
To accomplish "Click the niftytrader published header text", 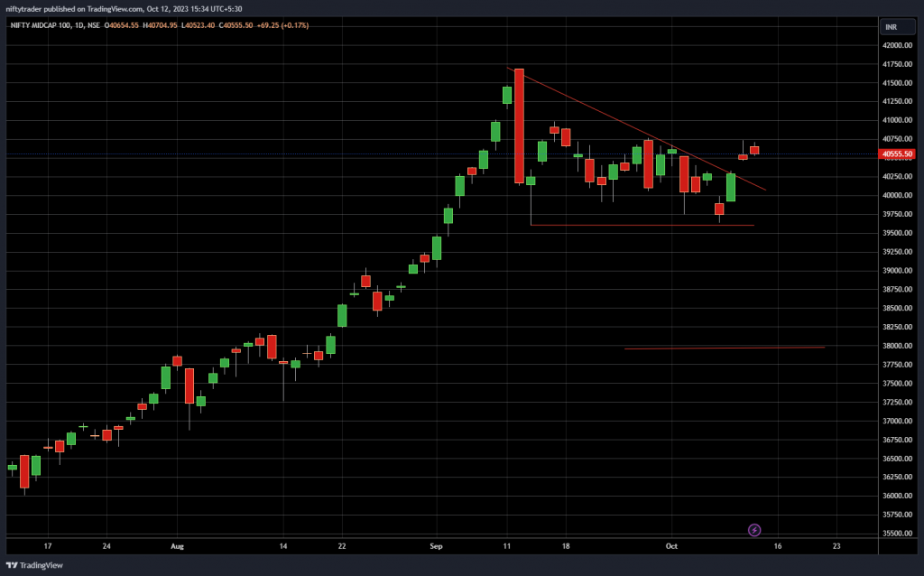I will [90, 7].
